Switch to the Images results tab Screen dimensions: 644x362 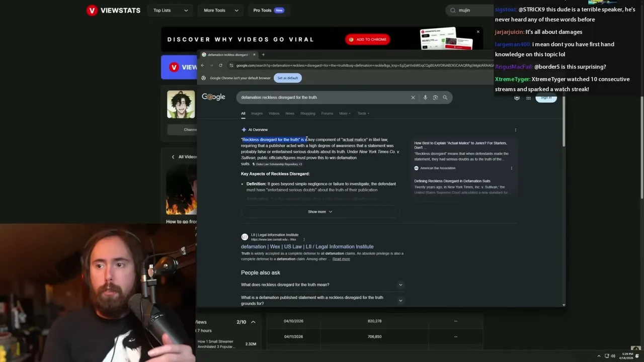(x=257, y=114)
